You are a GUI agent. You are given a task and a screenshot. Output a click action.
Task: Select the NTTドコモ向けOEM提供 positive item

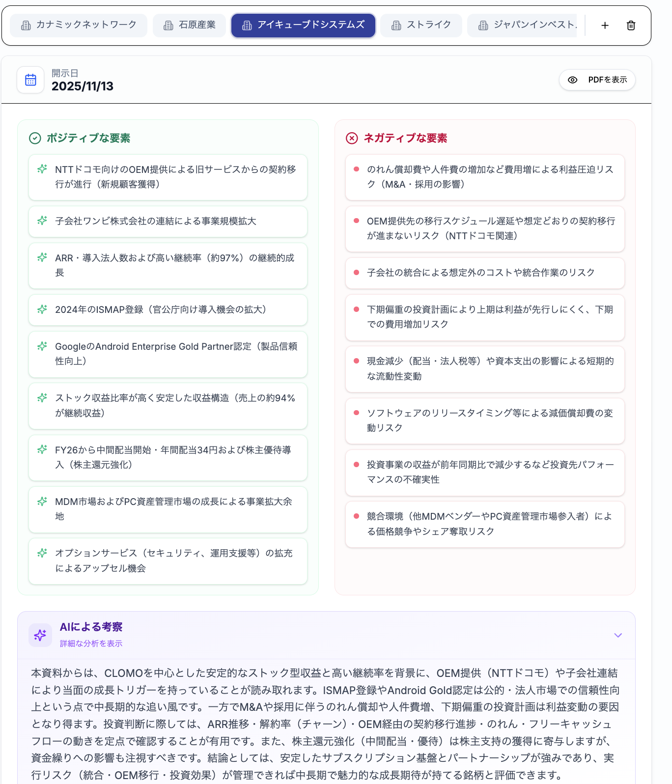pos(168,177)
